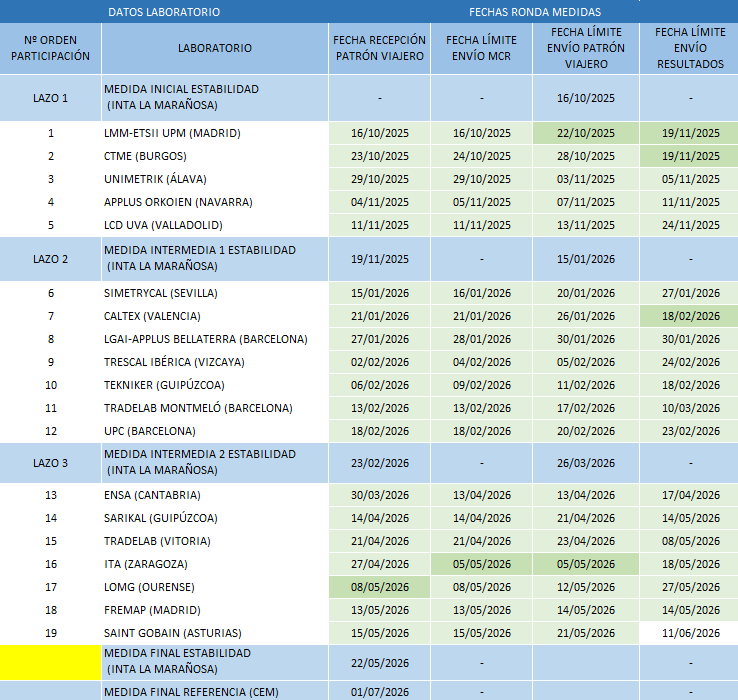This screenshot has width=738, height=700.
Task: Click the 23/02/2026 results date in UPC row
Action: (x=690, y=432)
